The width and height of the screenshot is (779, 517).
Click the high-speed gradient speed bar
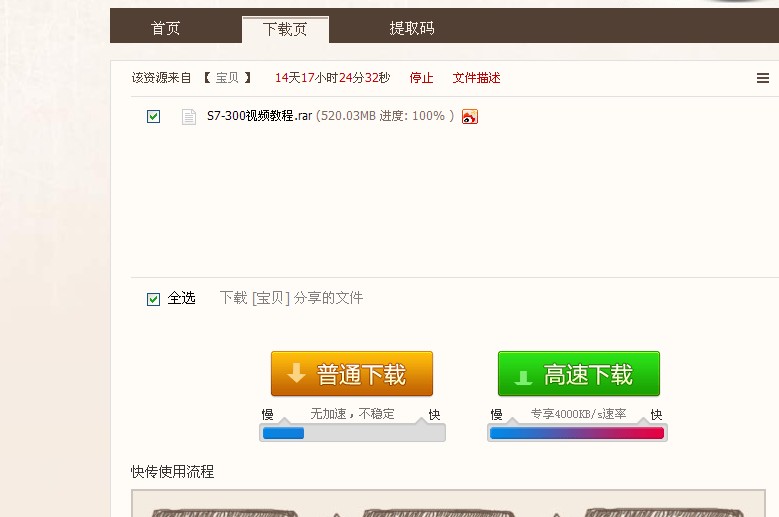[x=577, y=433]
